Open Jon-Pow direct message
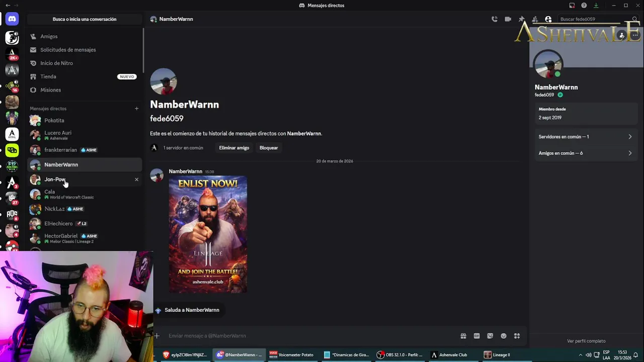644x362 pixels. (85, 179)
